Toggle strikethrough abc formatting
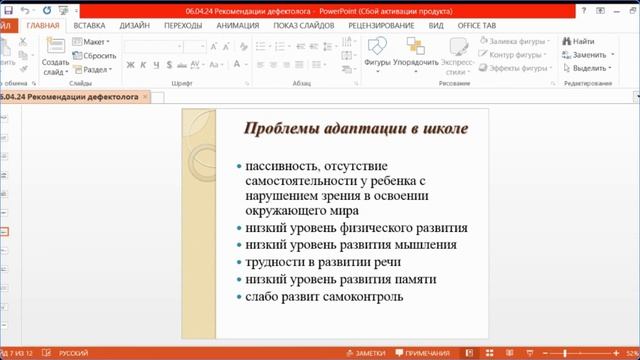640x360 pixels. 182,65
